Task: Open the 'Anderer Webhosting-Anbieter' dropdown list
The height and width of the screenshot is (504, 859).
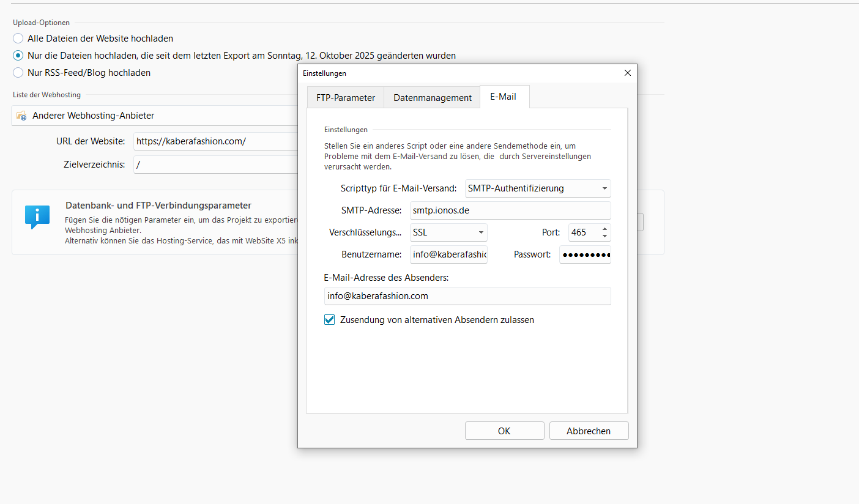Action: click(x=153, y=116)
